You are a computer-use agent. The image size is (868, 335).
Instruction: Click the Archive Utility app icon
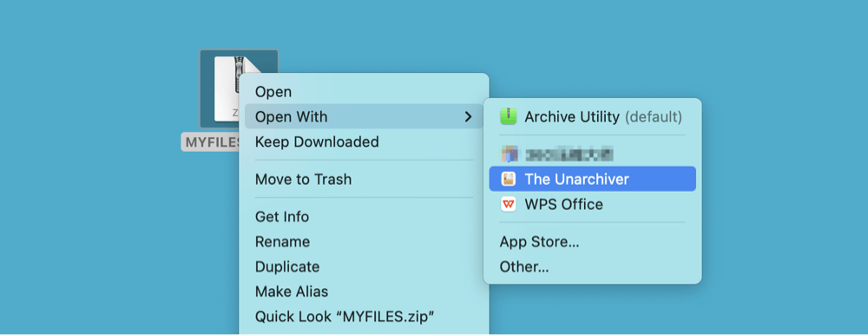[508, 117]
